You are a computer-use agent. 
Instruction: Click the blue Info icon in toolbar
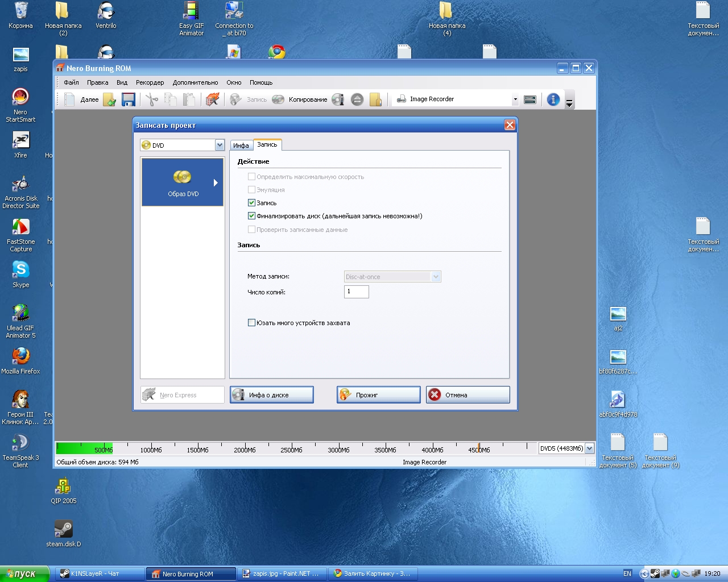(x=553, y=99)
